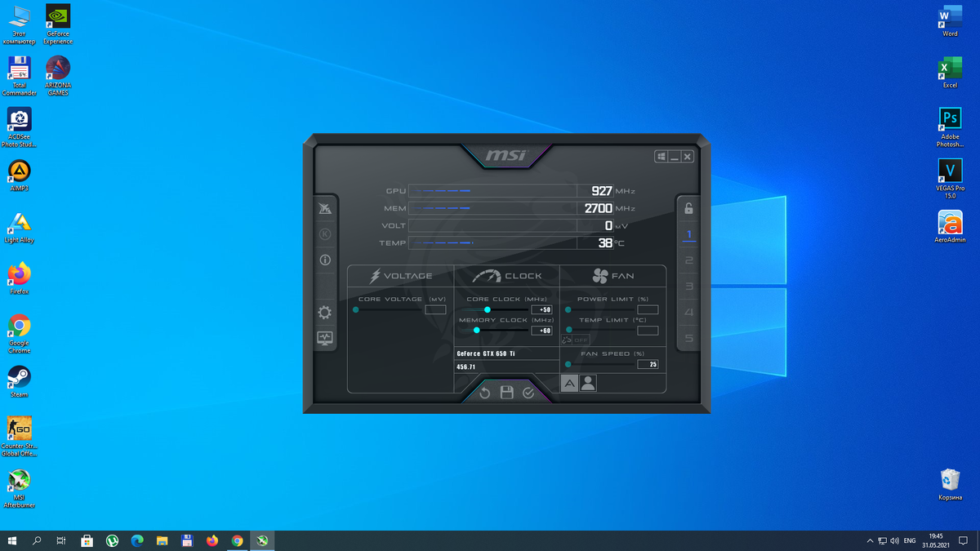Click the Core Voltage slider handle

click(x=356, y=309)
